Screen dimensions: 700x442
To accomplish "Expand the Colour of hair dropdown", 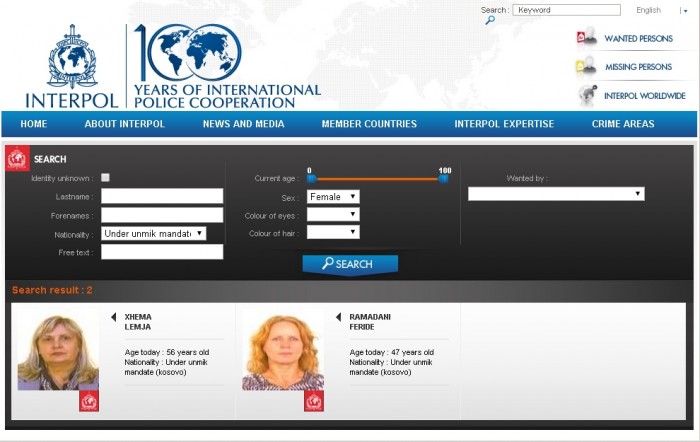I will pyautogui.click(x=332, y=232).
